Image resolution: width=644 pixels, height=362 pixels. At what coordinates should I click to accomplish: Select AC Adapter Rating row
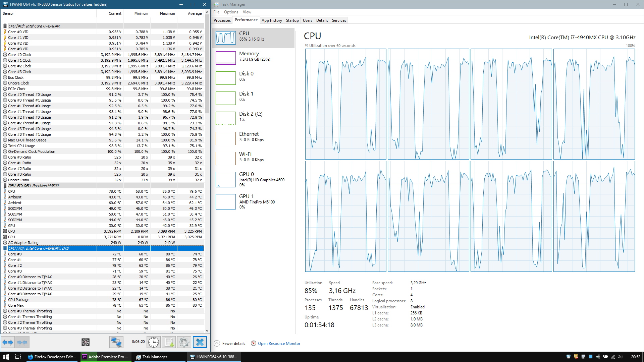(x=102, y=243)
